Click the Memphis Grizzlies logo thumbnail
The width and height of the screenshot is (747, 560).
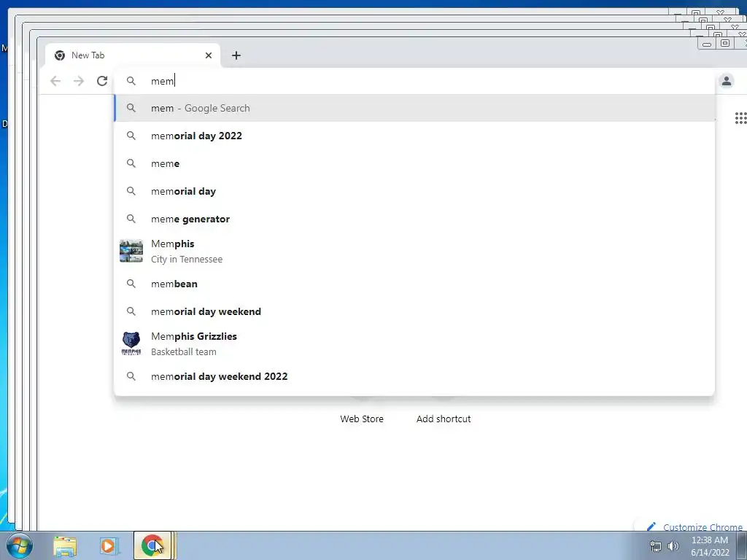(131, 343)
